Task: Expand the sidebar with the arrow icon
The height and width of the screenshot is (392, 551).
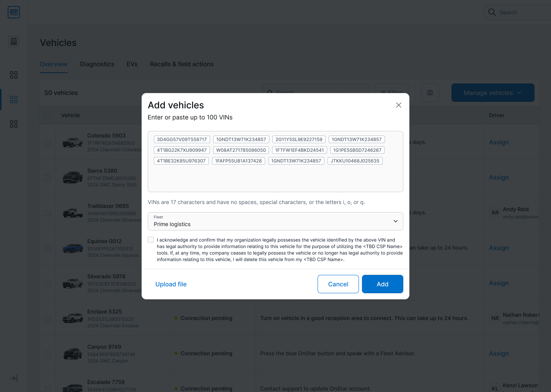Action: (14, 378)
